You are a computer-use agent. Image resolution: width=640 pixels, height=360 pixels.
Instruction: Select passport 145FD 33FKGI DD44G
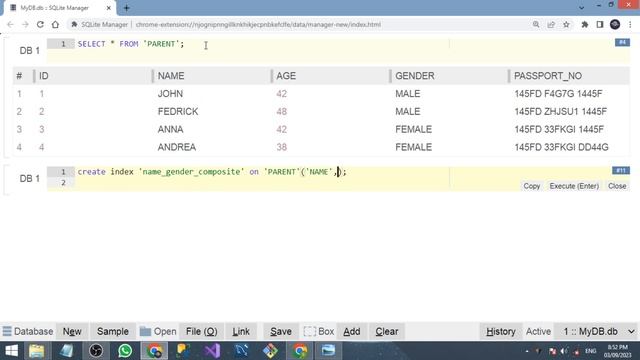click(561, 147)
